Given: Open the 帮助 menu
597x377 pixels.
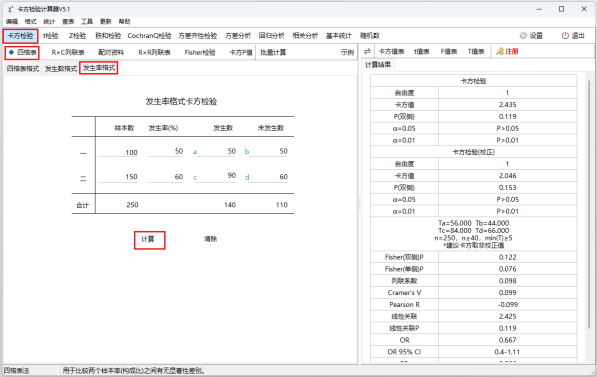Looking at the screenshot, I should (124, 22).
